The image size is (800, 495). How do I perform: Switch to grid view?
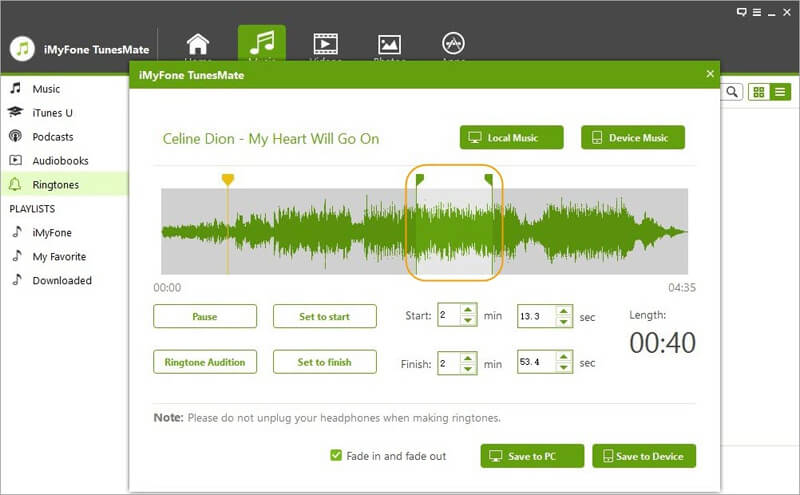point(759,92)
